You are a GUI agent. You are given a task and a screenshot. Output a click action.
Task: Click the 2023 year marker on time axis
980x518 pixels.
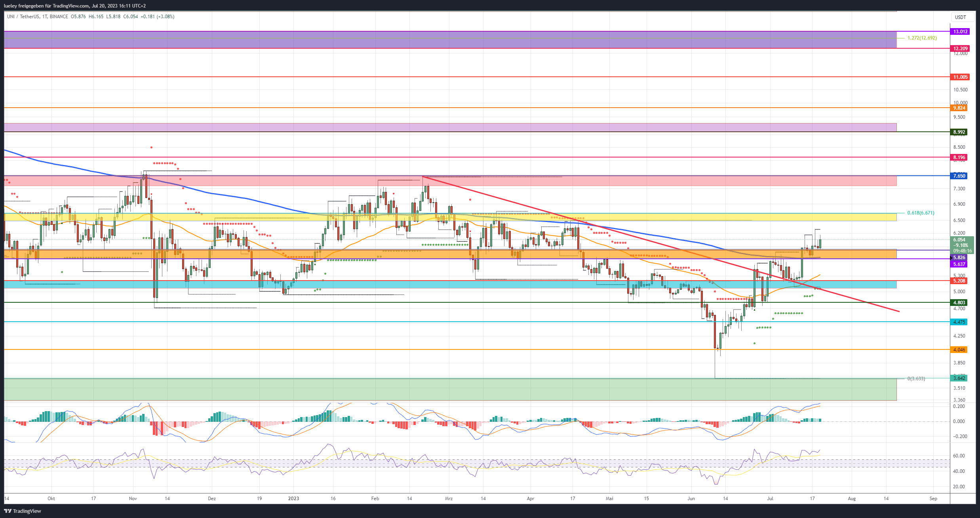point(293,498)
